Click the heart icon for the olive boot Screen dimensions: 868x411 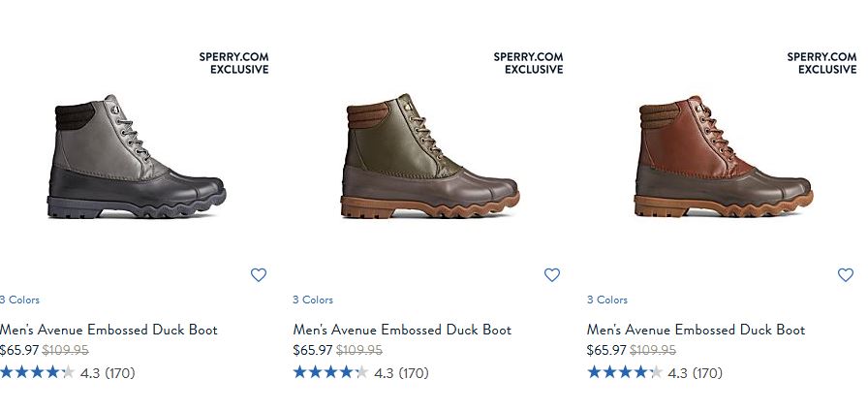552,275
